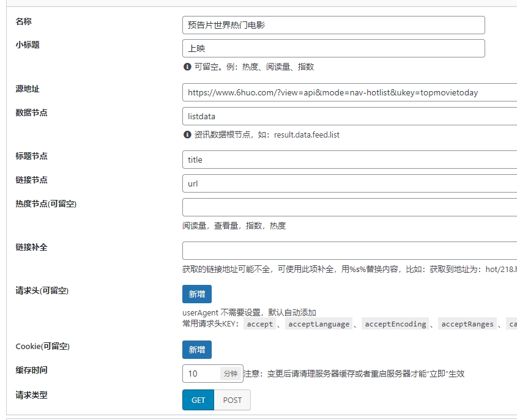Click the acceptRanges header key tag
Viewport: 517px width, 420px height.
coord(467,324)
